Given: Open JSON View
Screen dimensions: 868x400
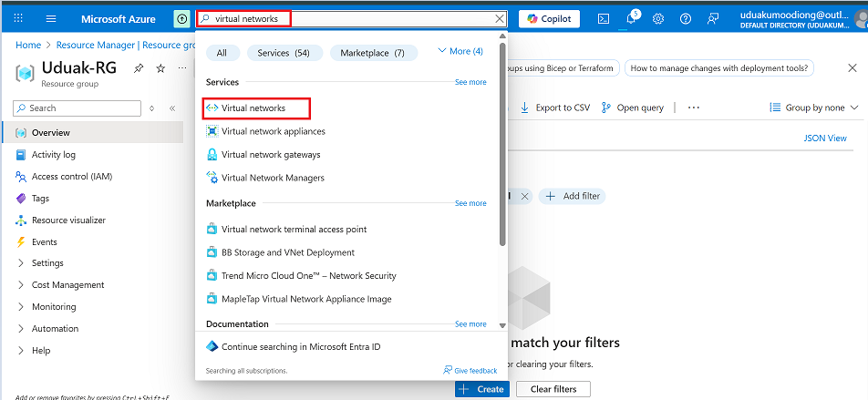Looking at the screenshot, I should 825,138.
